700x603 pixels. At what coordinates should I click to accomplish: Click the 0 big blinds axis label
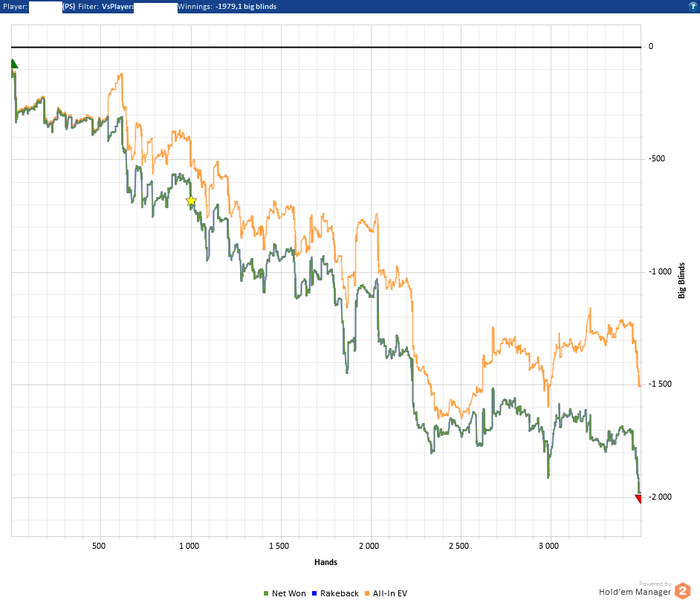click(x=650, y=46)
